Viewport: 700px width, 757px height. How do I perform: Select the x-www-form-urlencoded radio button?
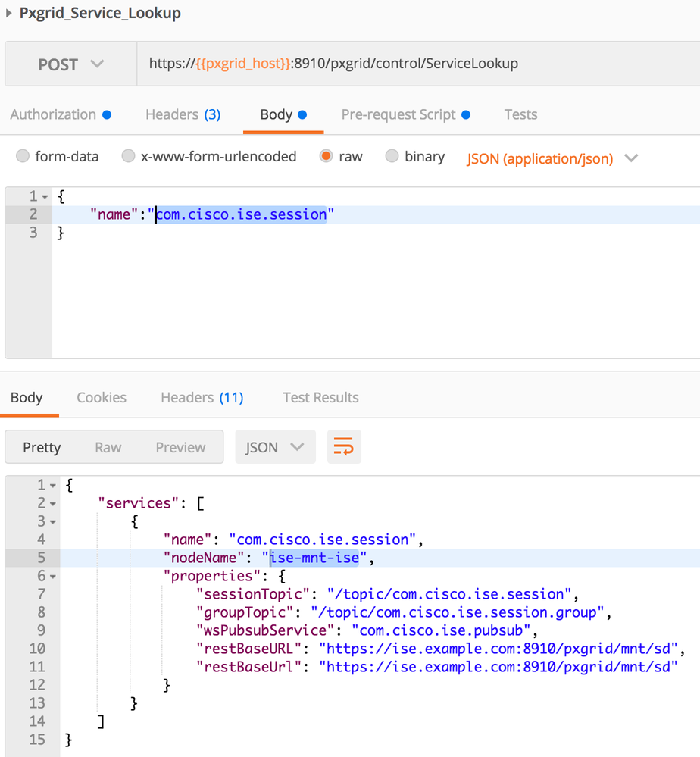pyautogui.click(x=128, y=156)
